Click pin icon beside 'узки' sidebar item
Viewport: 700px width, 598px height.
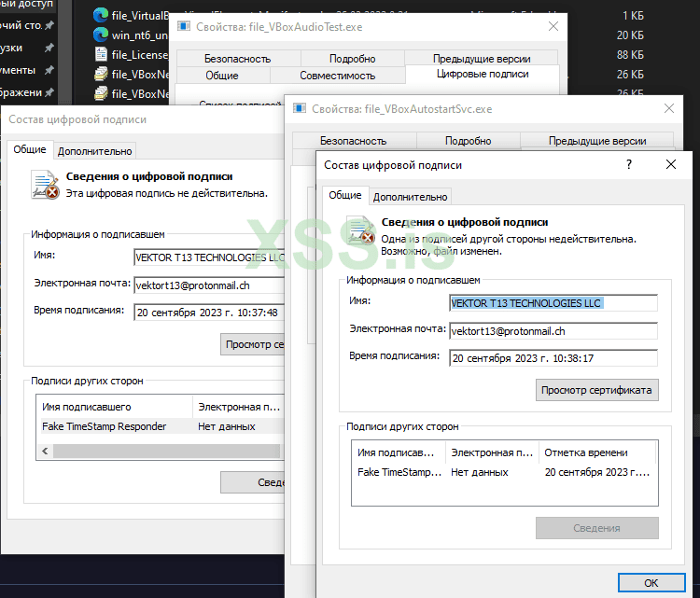coord(49,48)
